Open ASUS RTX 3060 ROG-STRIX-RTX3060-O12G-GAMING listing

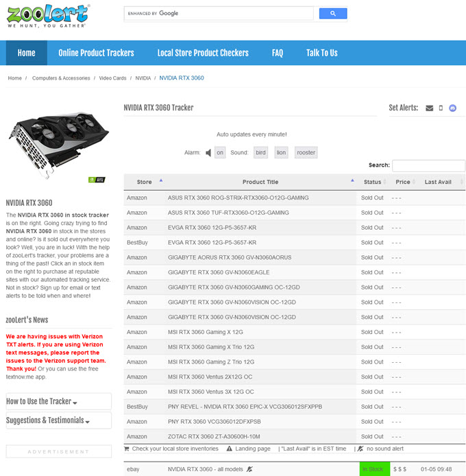(x=238, y=198)
